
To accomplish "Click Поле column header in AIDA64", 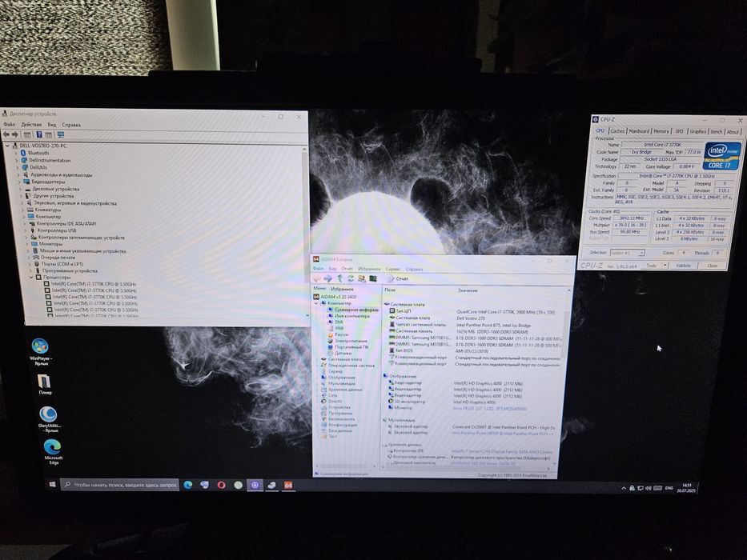I will (390, 290).
